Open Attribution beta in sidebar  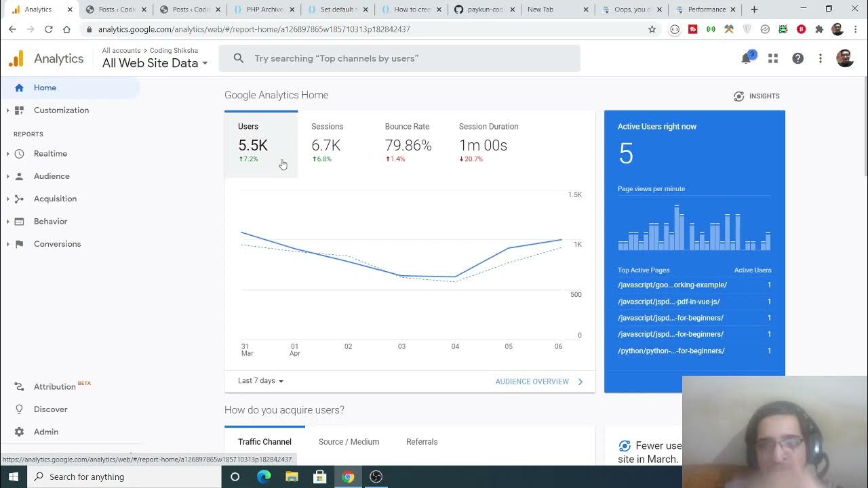tap(54, 386)
